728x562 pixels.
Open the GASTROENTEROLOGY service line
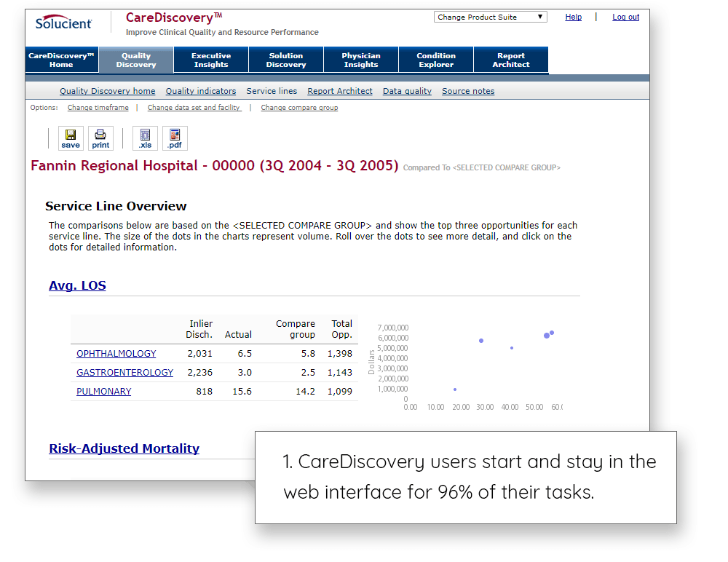point(125,373)
